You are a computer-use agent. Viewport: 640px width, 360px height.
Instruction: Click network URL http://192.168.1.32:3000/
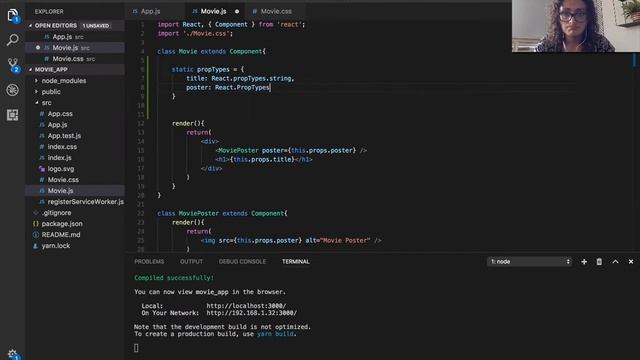tap(251, 313)
